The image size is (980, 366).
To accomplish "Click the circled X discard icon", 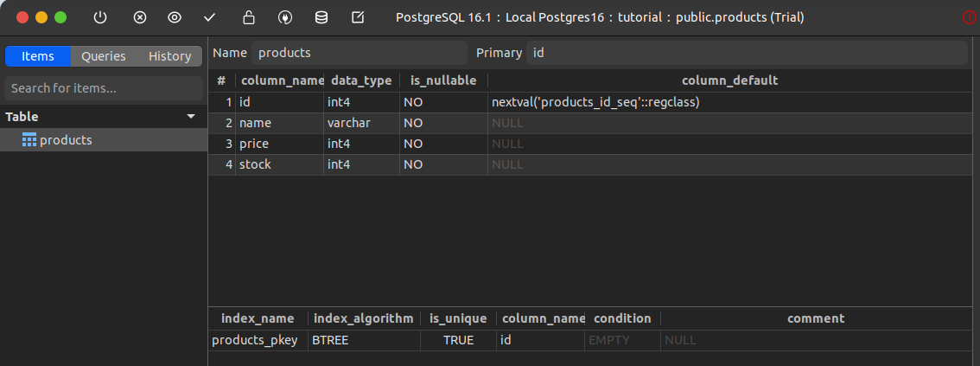I will [140, 17].
